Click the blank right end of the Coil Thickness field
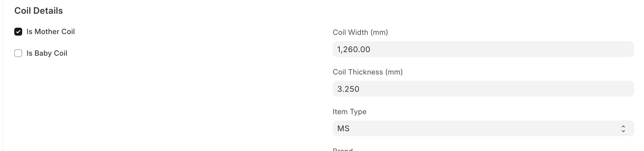 611,89
